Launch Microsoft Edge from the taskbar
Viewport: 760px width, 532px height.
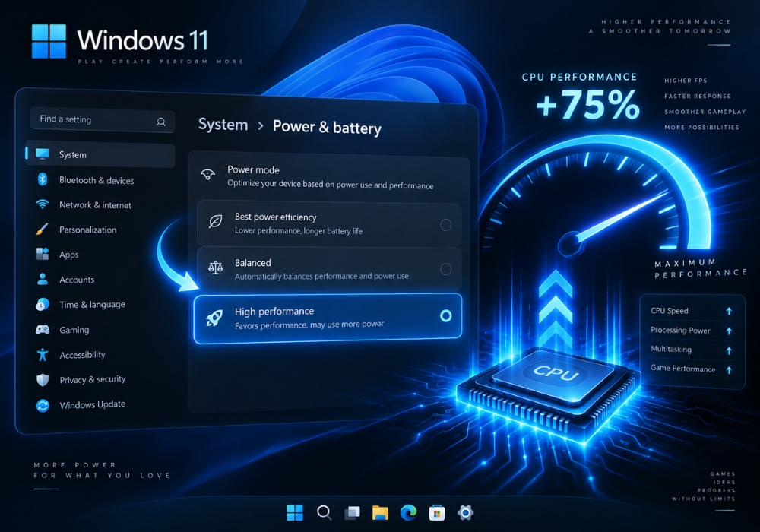(x=409, y=512)
